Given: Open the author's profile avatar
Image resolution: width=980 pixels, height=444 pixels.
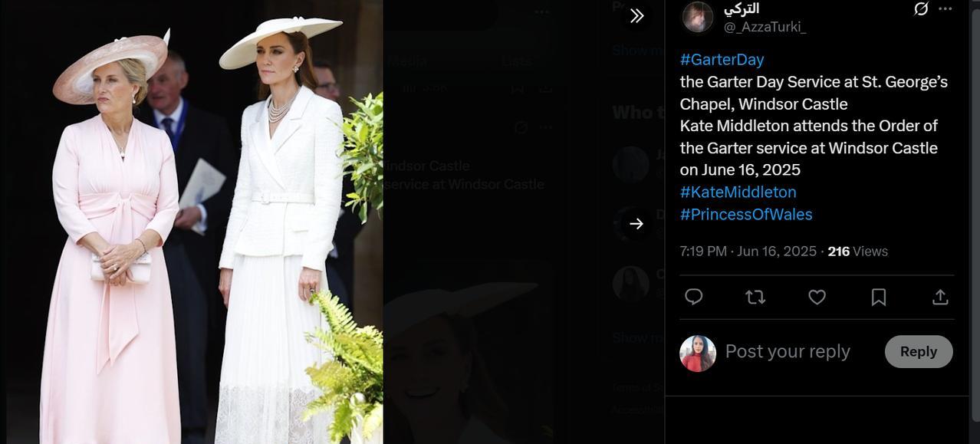Looking at the screenshot, I should point(698,17).
